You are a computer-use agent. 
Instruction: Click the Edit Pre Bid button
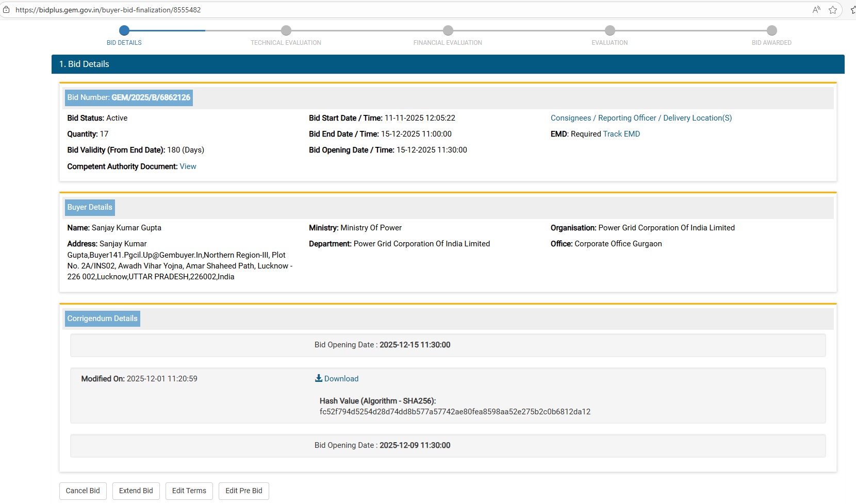243,491
